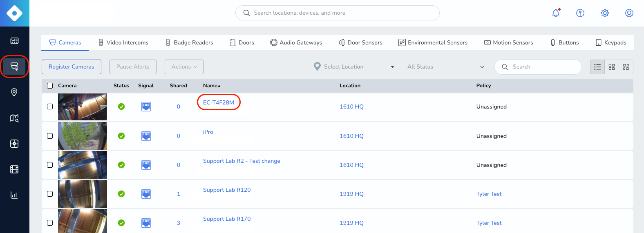Click the global search locations field
This screenshot has height=233, width=644.
pyautogui.click(x=338, y=13)
